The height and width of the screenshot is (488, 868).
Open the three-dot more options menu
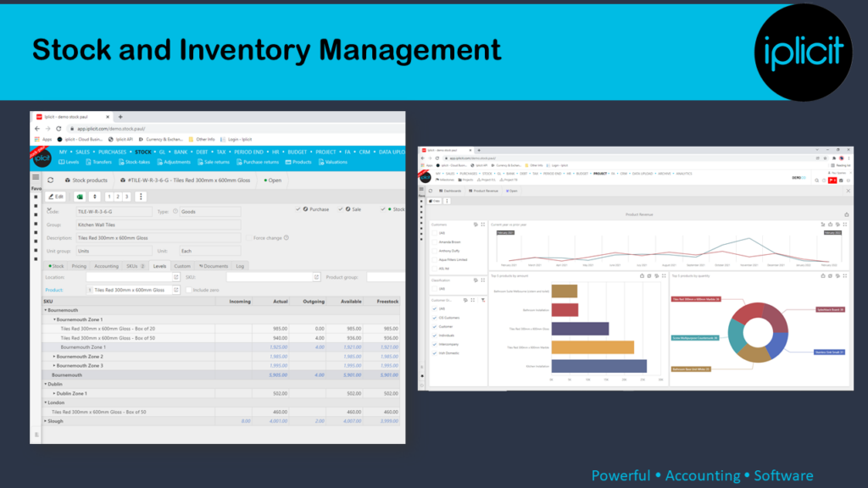pyautogui.click(x=141, y=197)
